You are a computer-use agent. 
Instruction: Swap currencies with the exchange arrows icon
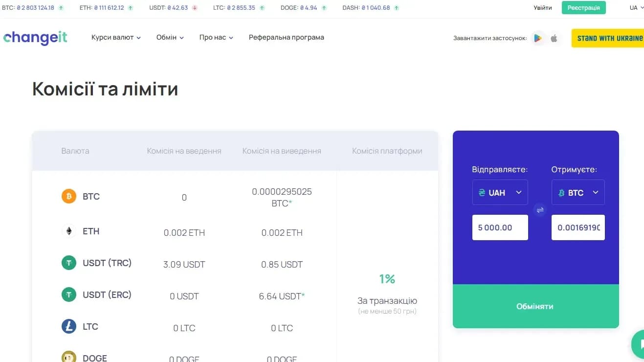(x=540, y=210)
